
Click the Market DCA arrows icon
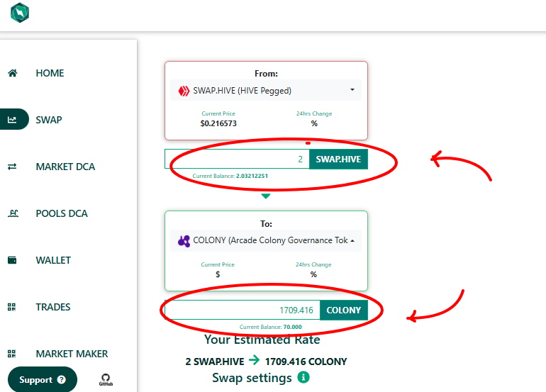coord(12,167)
